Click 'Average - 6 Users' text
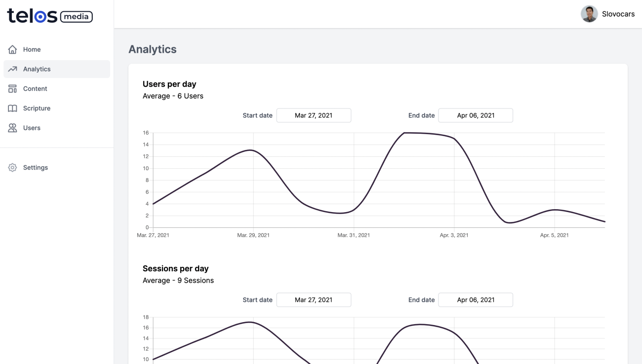This screenshot has height=364, width=642. 173,96
